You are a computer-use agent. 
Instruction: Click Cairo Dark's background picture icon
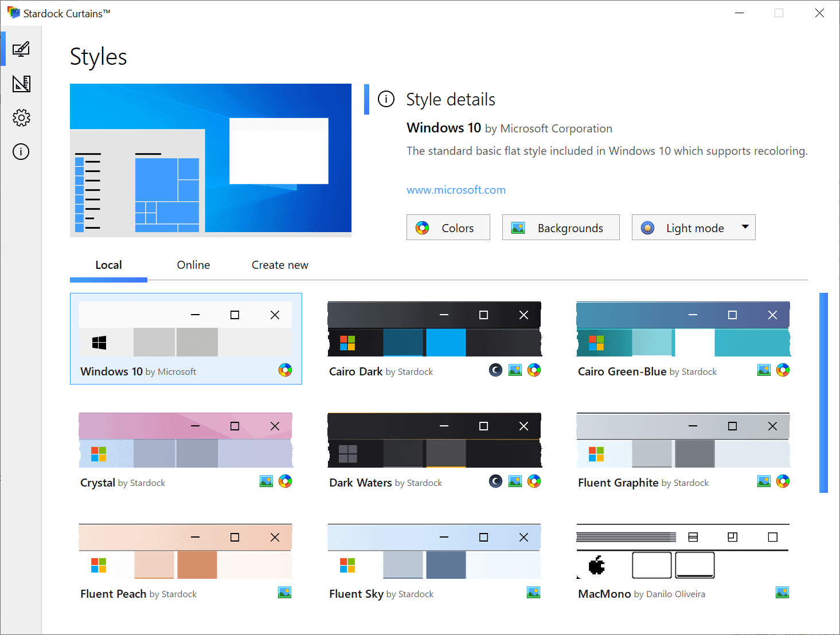515,370
